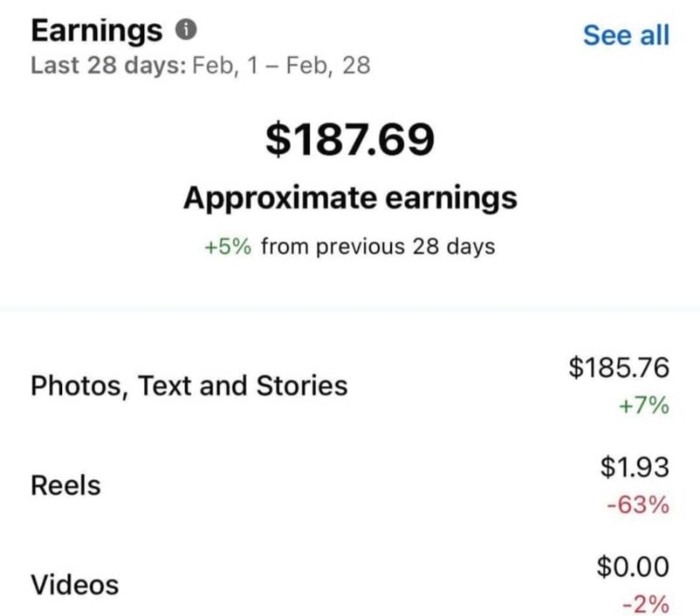Screen dimensions: 700x616
Task: Click the blank area left of $187.69
Action: tap(131, 140)
